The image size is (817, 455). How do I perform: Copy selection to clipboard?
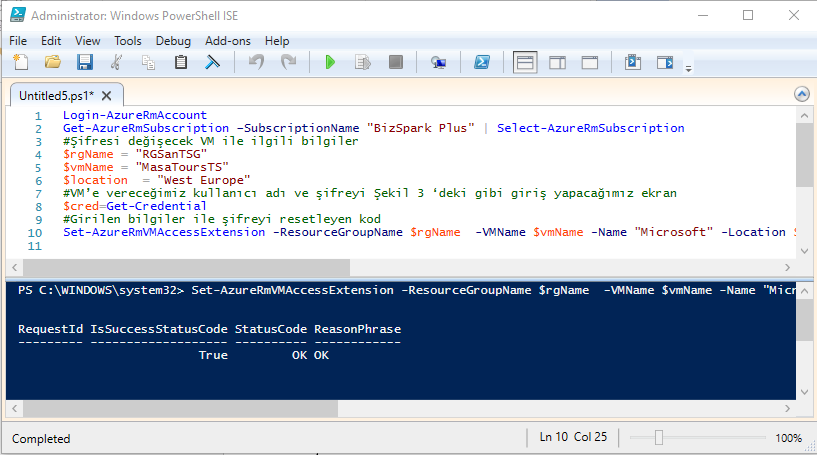click(x=148, y=63)
